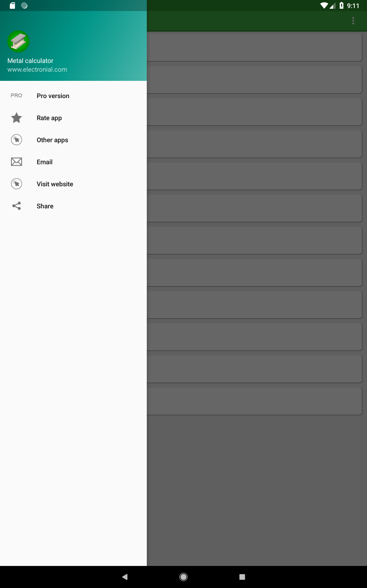Open the Pro version menu item
This screenshot has width=367, height=588.
[73, 96]
